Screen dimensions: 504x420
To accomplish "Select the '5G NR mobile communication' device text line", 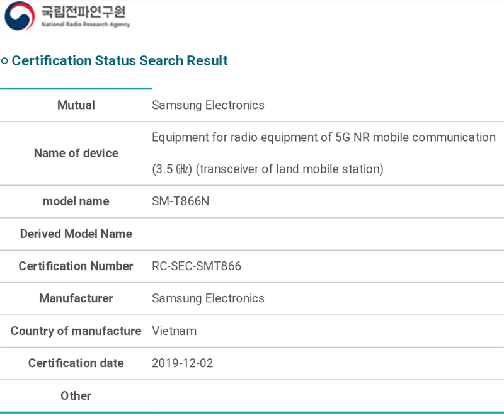I will coord(324,137).
